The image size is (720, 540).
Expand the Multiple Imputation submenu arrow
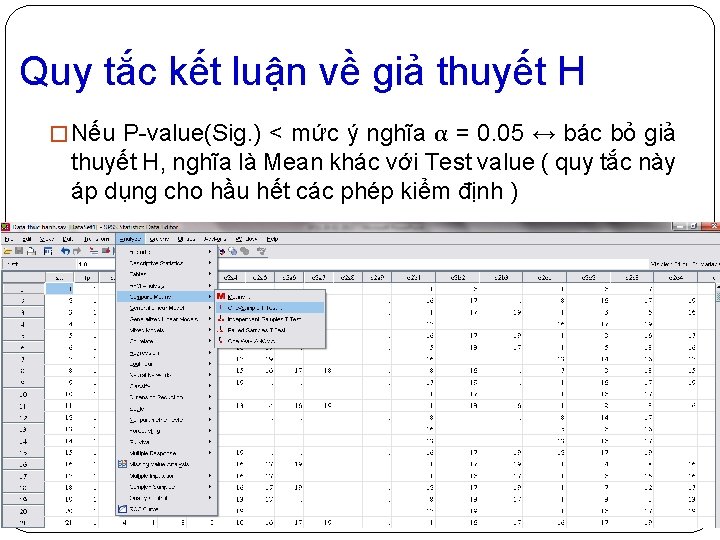pos(210,476)
